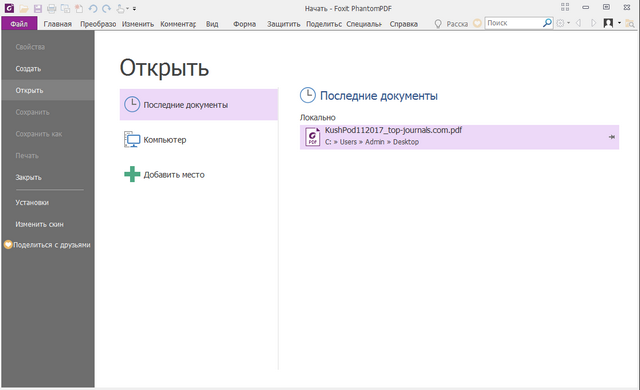The image size is (640, 390).
Task: Click the save diskette icon in quick access toolbar
Action: tap(38, 8)
